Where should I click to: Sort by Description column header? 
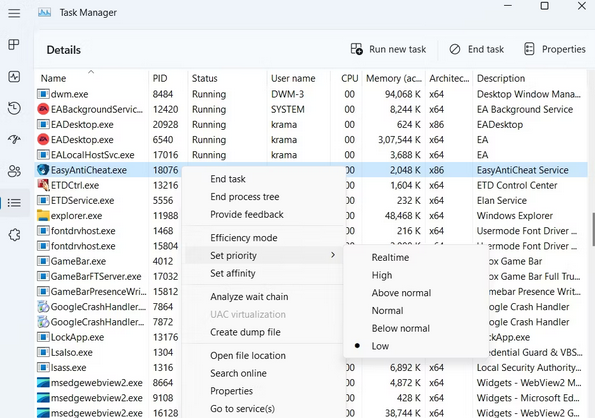click(x=501, y=78)
